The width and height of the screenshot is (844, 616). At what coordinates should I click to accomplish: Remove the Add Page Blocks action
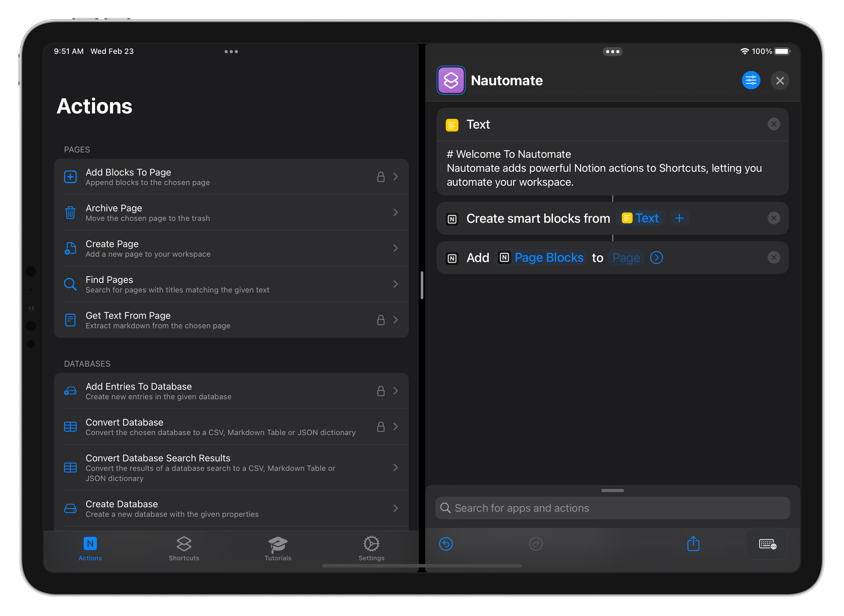[x=774, y=257]
